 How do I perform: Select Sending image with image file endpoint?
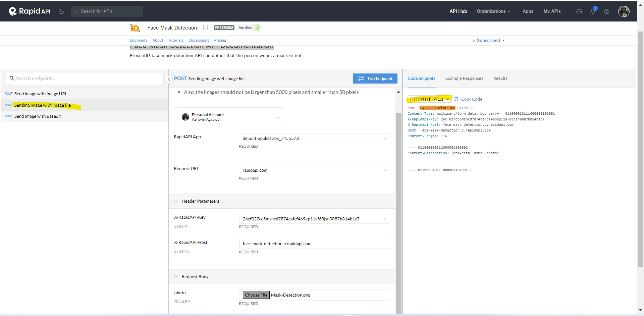click(x=85, y=105)
